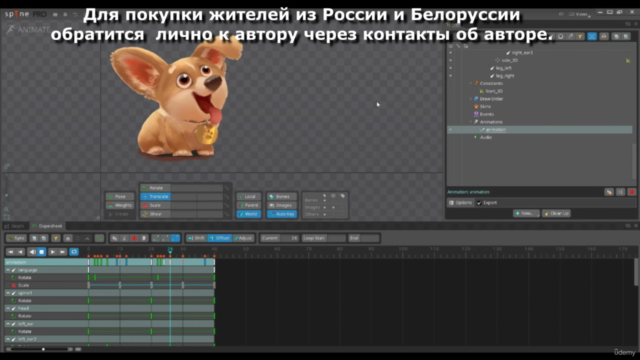Switch to the Dopesheet tab
The width and height of the screenshot is (640, 360).
[47, 226]
